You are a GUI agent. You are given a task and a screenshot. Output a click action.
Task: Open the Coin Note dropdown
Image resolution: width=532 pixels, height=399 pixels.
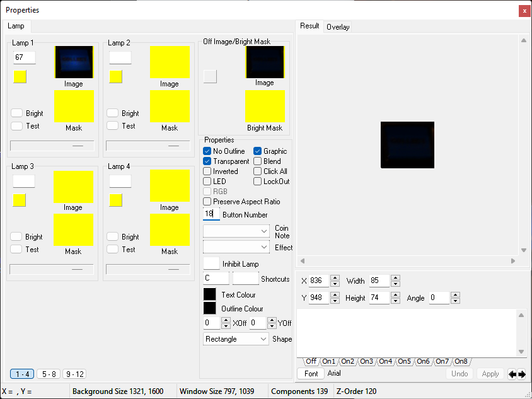pyautogui.click(x=236, y=231)
